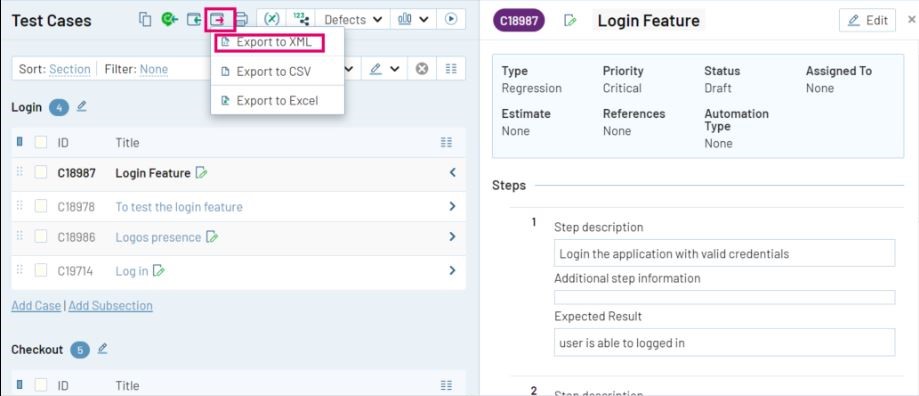
Task: Click the green edit icon next to the C18987 badge
Action: pos(570,21)
